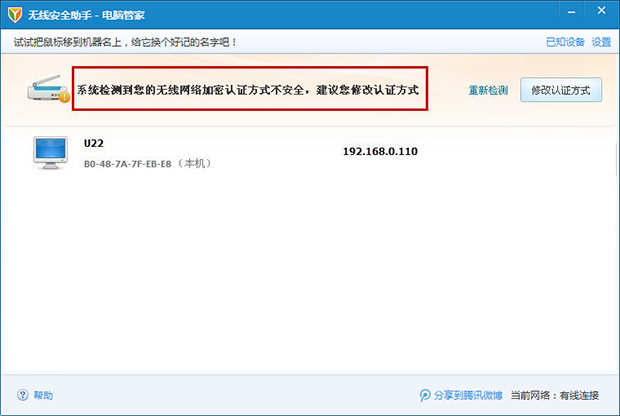Select IP address 192.168.0.110
Image resolution: width=620 pixels, height=416 pixels.
[x=380, y=151]
